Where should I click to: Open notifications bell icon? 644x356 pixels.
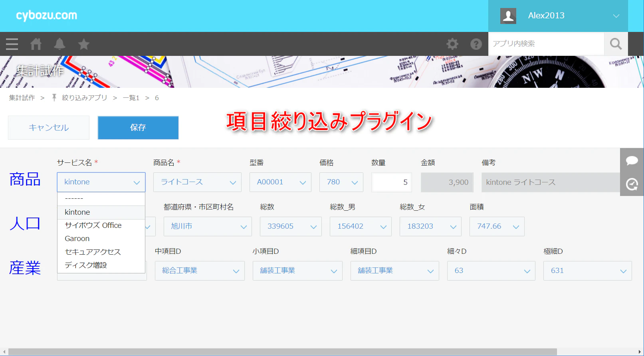(59, 44)
